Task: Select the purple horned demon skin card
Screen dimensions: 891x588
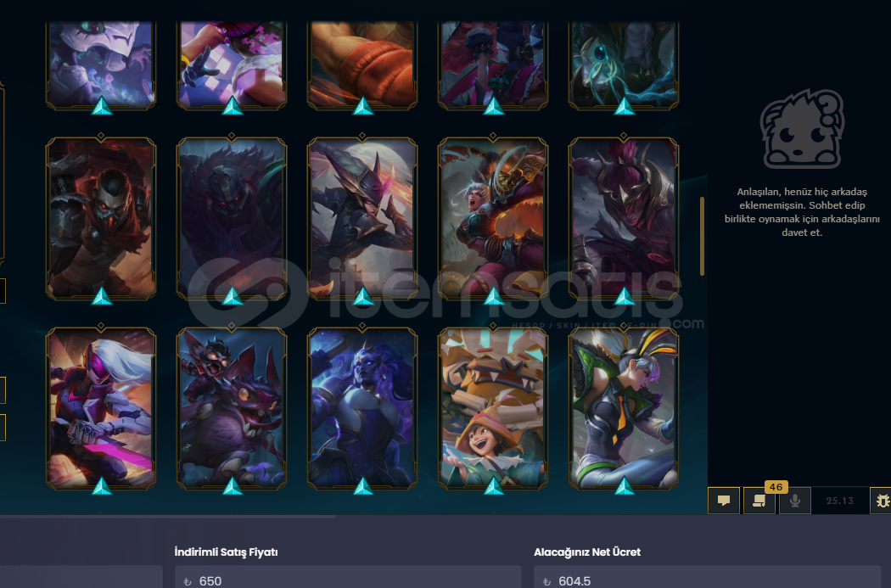Action: (x=624, y=218)
